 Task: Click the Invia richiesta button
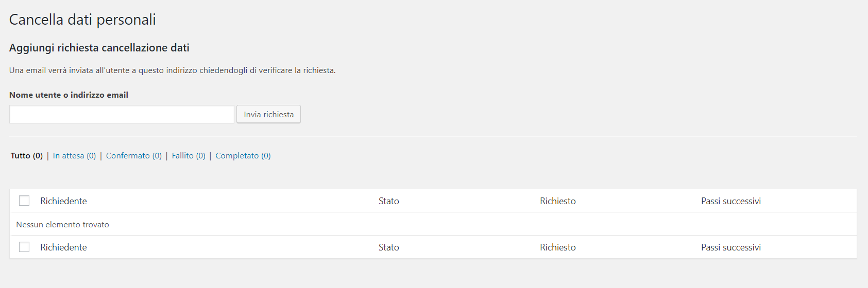[268, 114]
